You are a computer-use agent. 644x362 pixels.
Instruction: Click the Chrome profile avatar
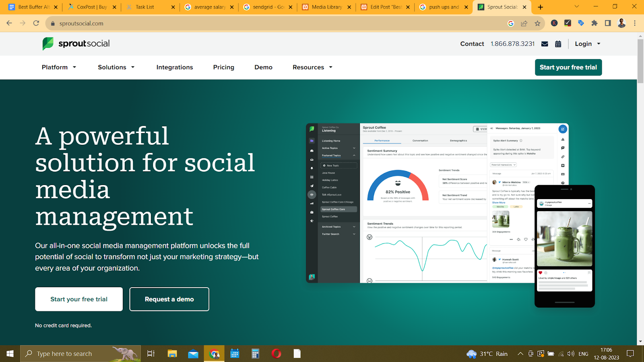coord(621,23)
